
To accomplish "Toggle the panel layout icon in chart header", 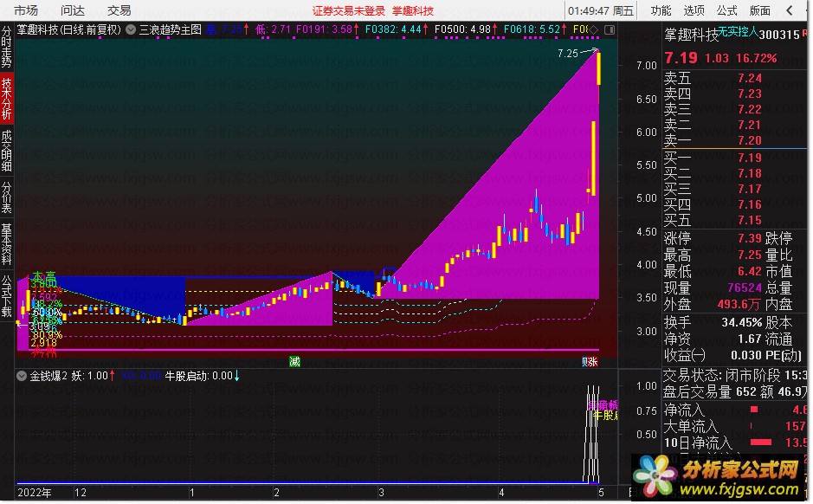I will point(610,30).
